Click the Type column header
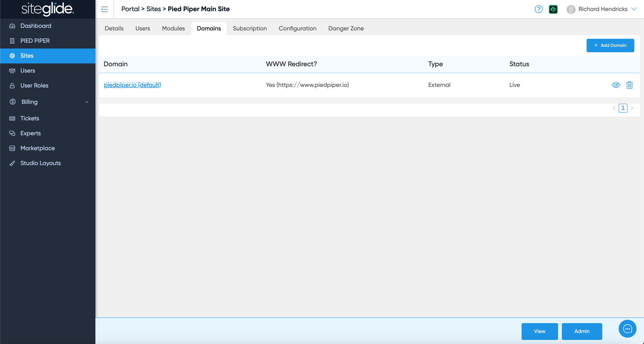Screen dimensions: 644x344 point(435,64)
